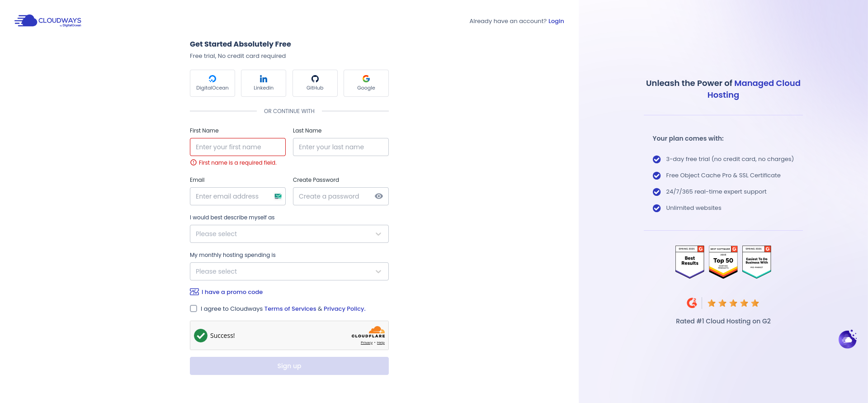Click the Cloudflare Help link

click(381, 343)
